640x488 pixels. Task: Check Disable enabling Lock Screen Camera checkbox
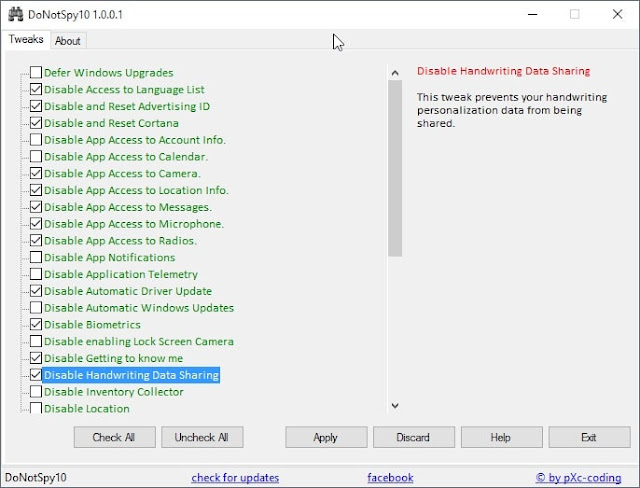point(36,341)
